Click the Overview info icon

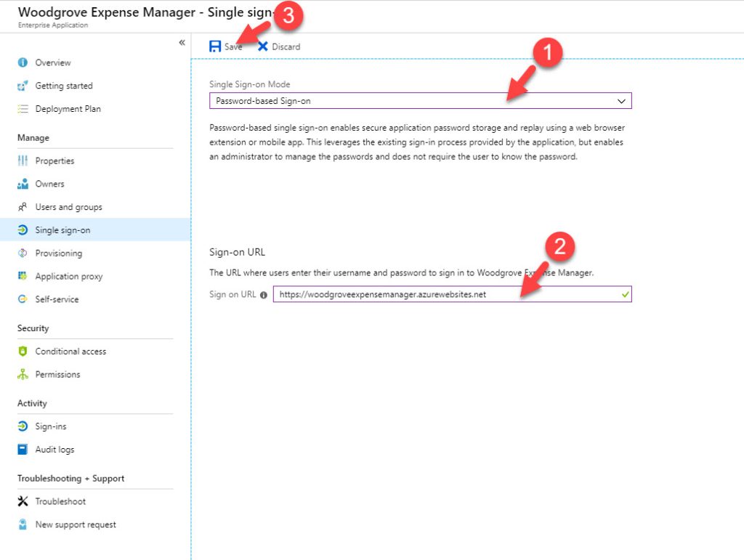coord(23,62)
